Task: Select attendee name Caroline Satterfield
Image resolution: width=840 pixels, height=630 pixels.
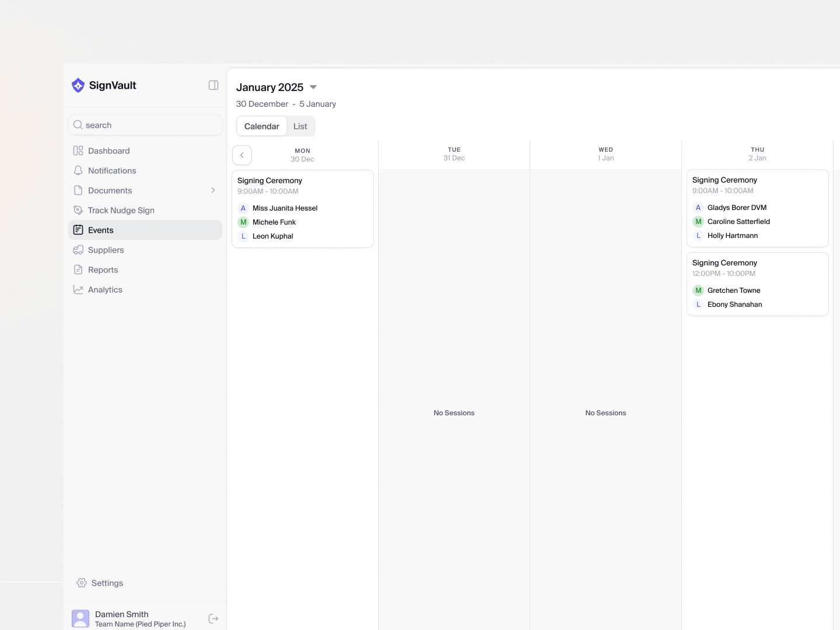Action: point(738,222)
